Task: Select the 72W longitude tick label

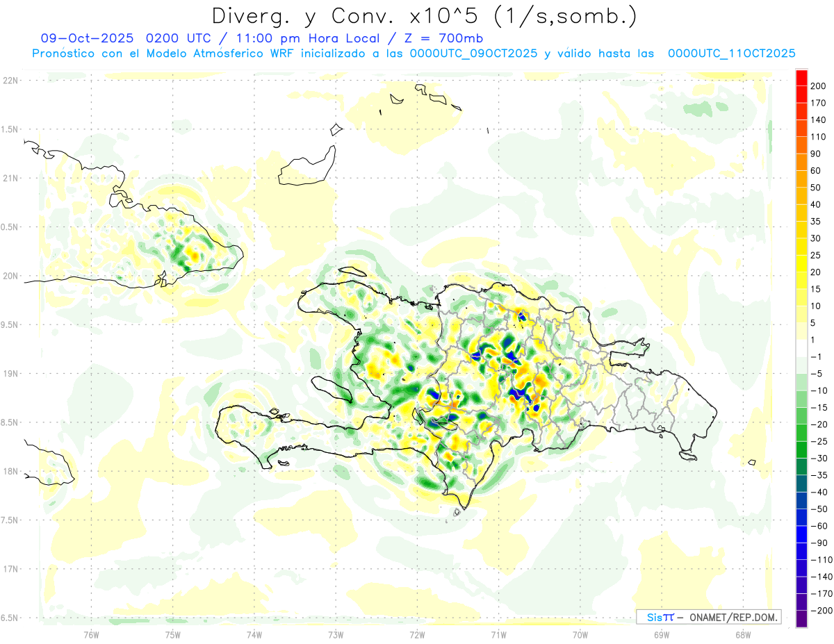Action: pyautogui.click(x=417, y=634)
